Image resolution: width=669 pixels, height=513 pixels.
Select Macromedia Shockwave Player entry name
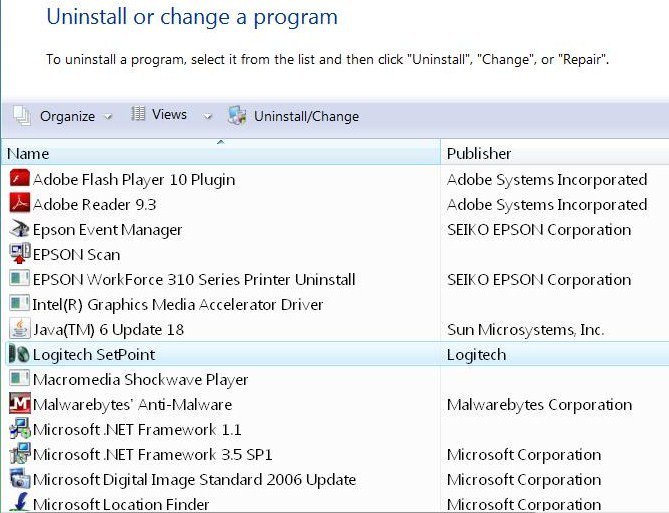(140, 379)
